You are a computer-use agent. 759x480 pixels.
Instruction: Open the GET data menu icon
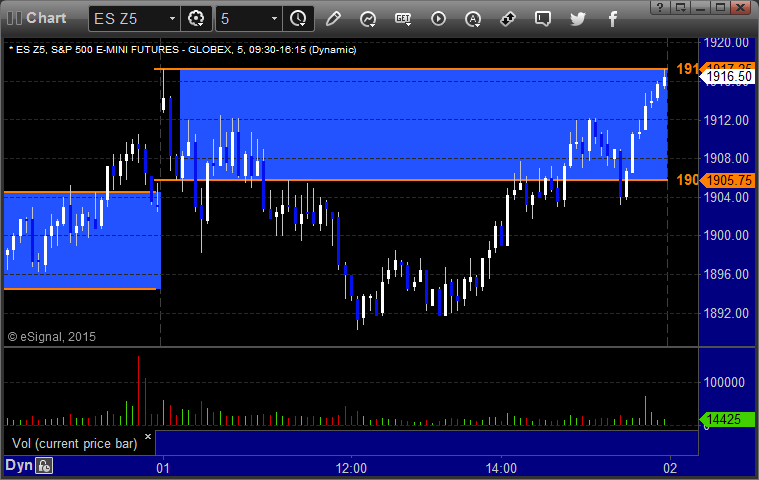pos(403,19)
